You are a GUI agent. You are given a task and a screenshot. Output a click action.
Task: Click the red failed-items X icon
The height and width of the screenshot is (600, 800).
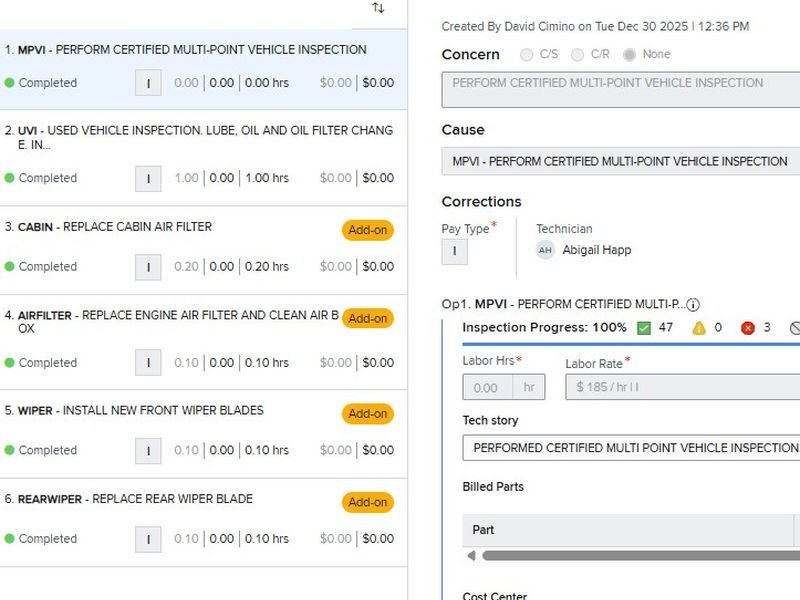748,328
